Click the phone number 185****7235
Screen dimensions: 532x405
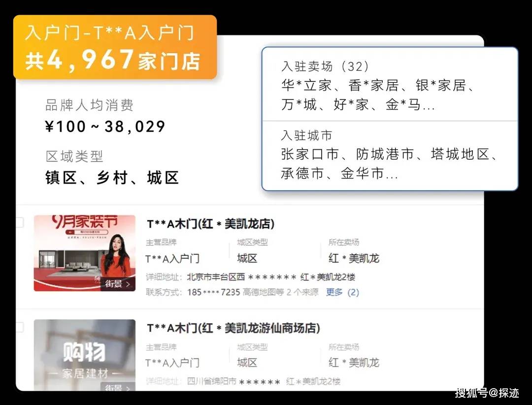tap(213, 292)
